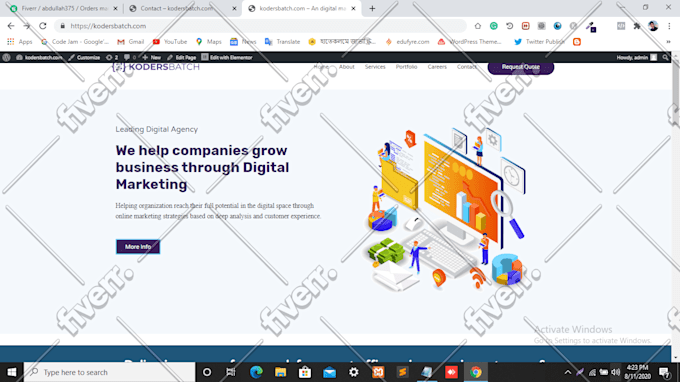Viewport: 680px width, 382px height.
Task: Click the Windows search box
Action: (x=109, y=372)
